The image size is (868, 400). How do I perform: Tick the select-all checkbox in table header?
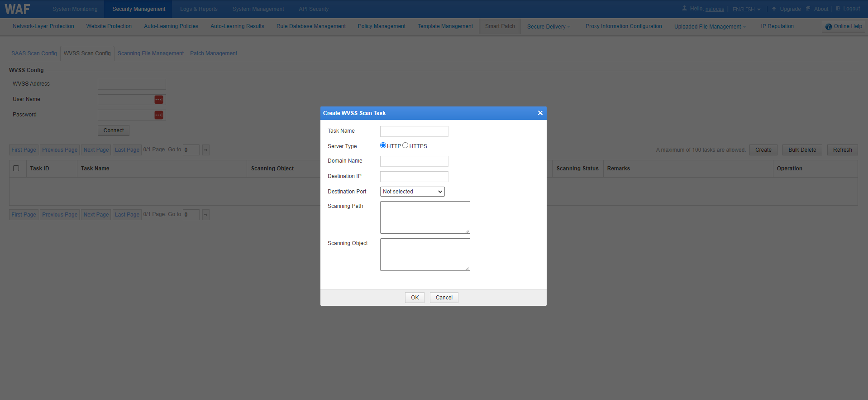16,169
